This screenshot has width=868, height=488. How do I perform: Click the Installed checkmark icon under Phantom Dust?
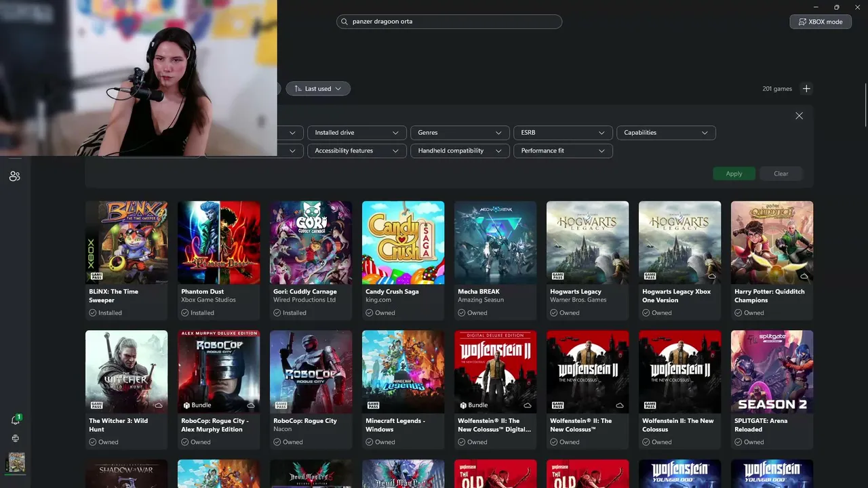(185, 313)
